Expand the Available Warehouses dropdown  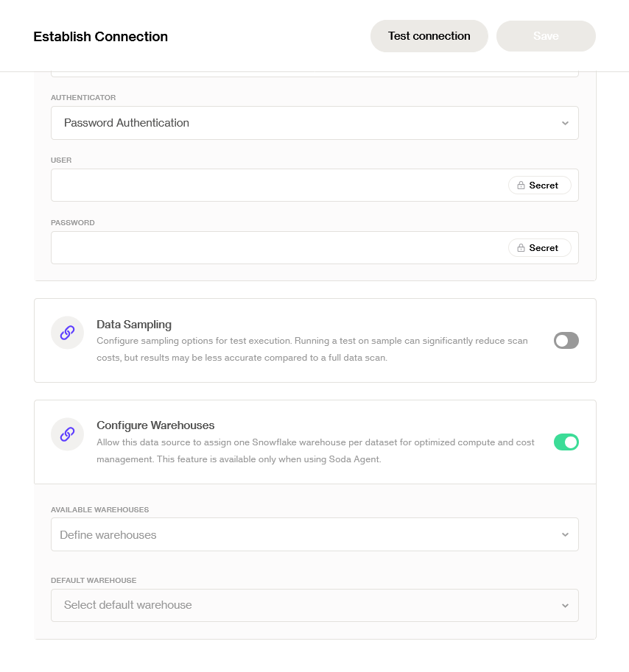click(x=314, y=534)
